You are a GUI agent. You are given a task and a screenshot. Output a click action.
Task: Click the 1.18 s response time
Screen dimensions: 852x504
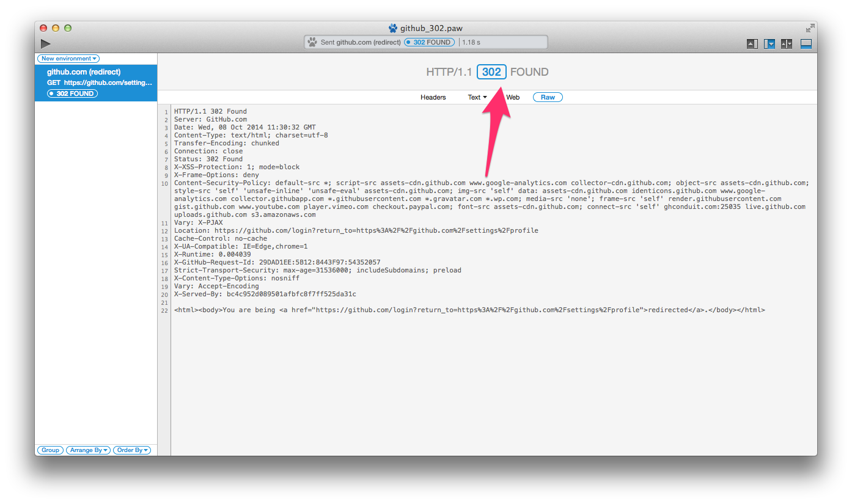coord(471,43)
